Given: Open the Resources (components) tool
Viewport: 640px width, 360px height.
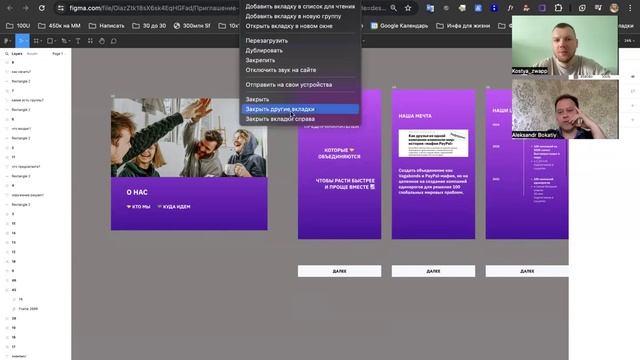Looking at the screenshot, I should coord(90,41).
